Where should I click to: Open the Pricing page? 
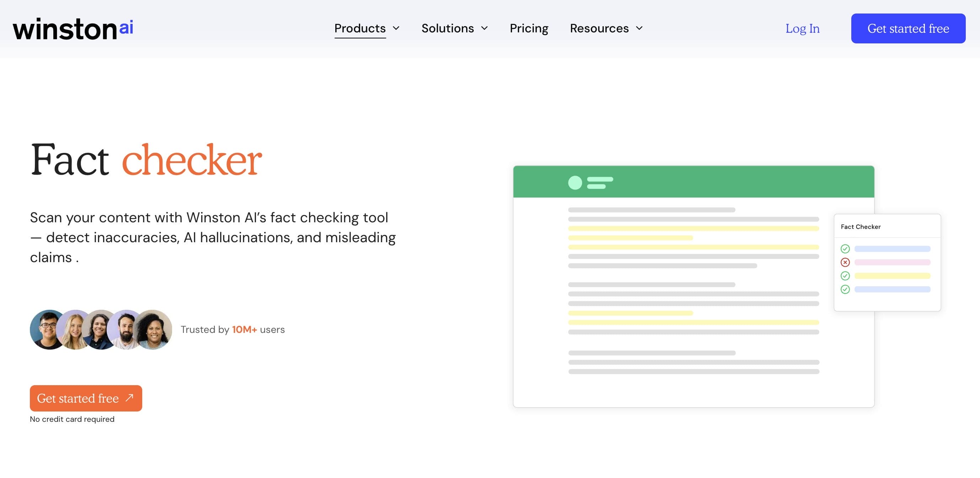point(529,28)
